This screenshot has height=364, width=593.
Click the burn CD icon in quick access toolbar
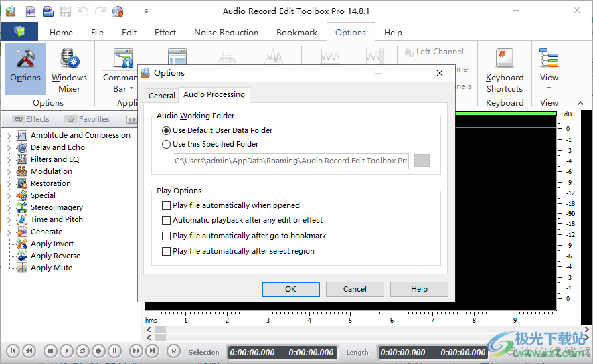(x=118, y=11)
